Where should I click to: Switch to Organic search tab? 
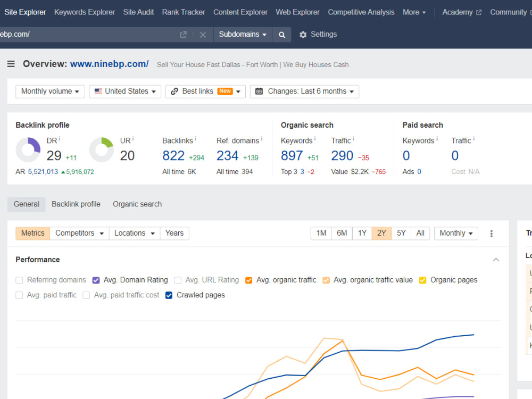click(x=137, y=205)
